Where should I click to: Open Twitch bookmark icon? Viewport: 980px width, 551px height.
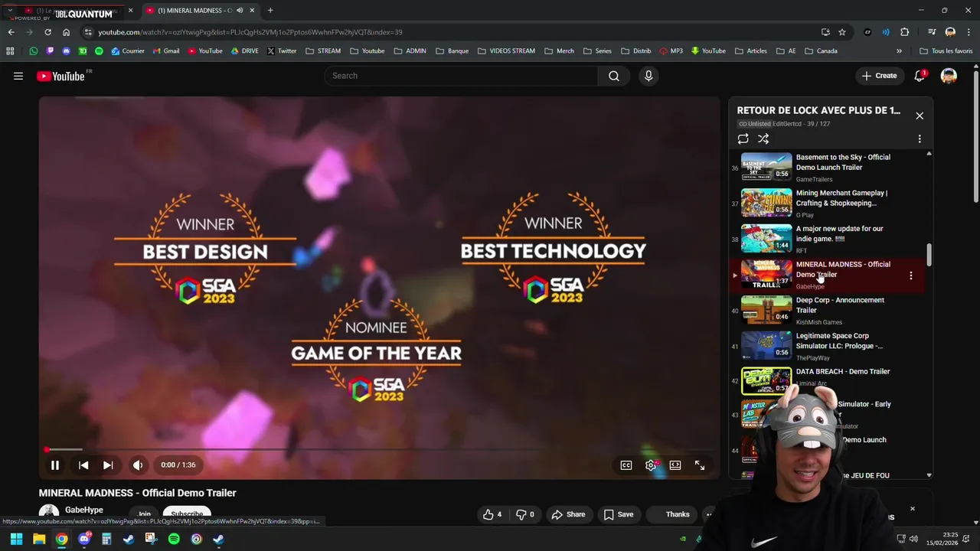point(50,51)
